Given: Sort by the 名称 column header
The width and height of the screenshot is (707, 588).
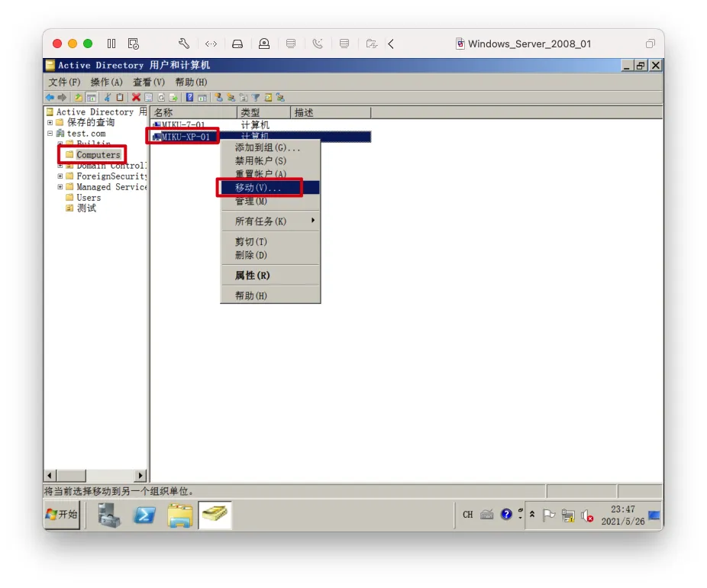Looking at the screenshot, I should tap(193, 112).
